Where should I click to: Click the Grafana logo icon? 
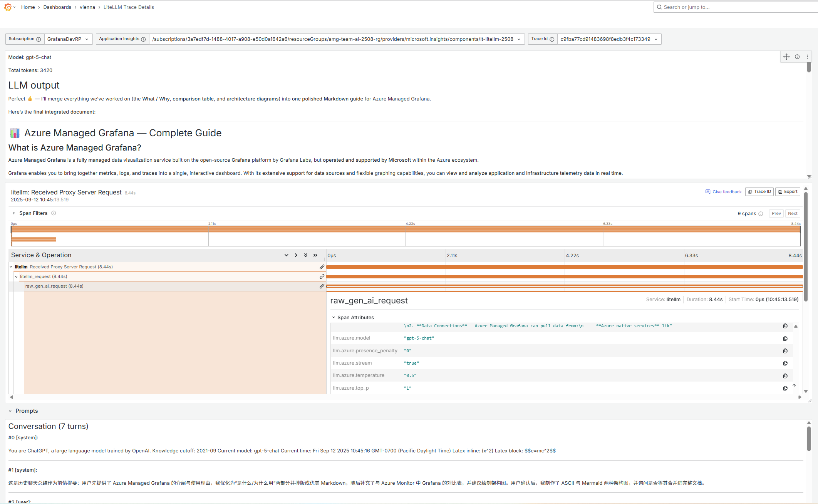tap(8, 7)
